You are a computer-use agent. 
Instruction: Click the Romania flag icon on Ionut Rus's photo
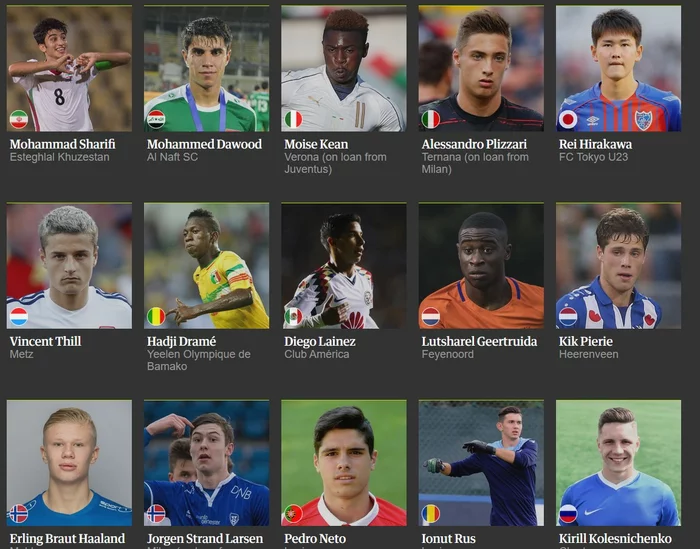431,514
